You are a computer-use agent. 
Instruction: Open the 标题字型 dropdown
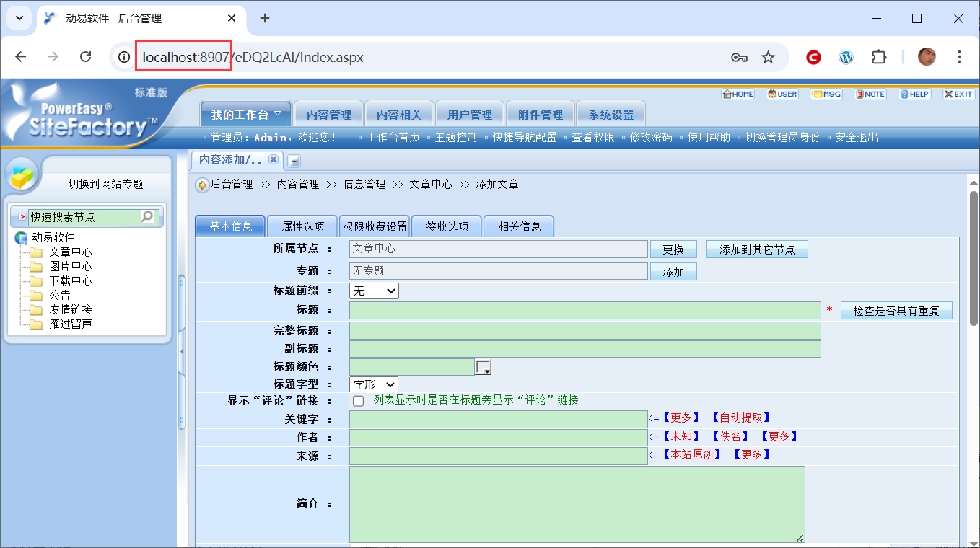[x=374, y=385]
